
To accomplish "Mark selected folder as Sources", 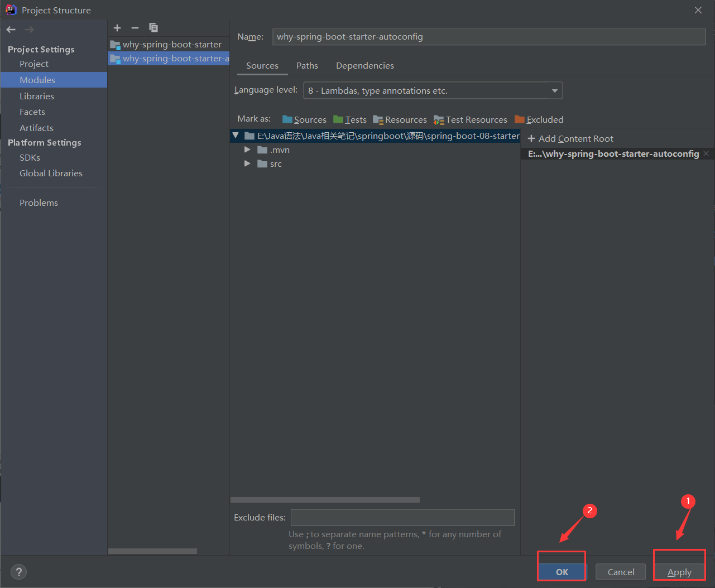I will pyautogui.click(x=304, y=119).
